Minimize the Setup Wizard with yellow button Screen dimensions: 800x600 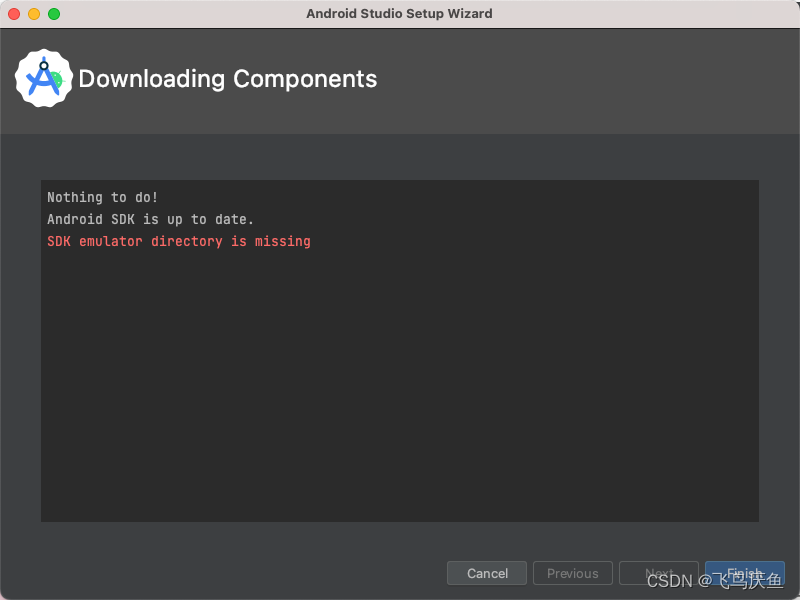click(34, 14)
